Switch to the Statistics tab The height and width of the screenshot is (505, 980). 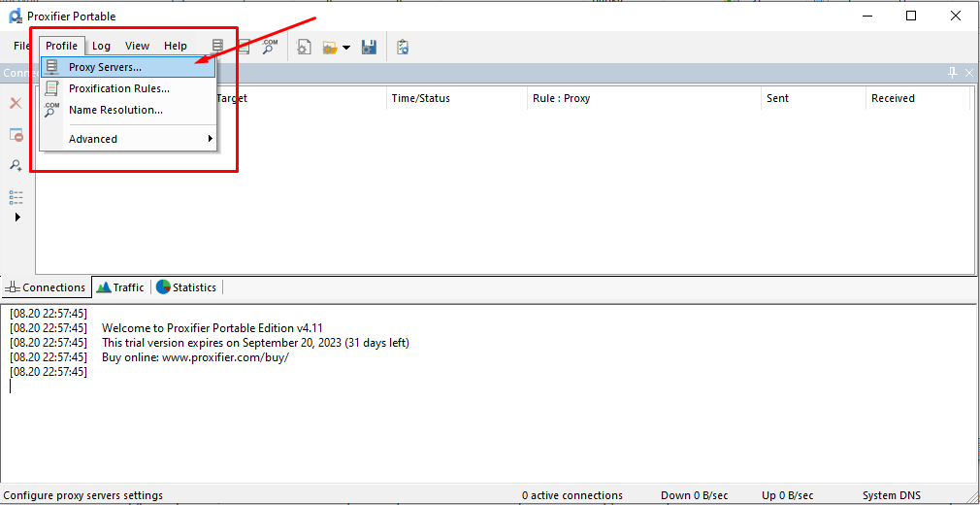(x=187, y=287)
